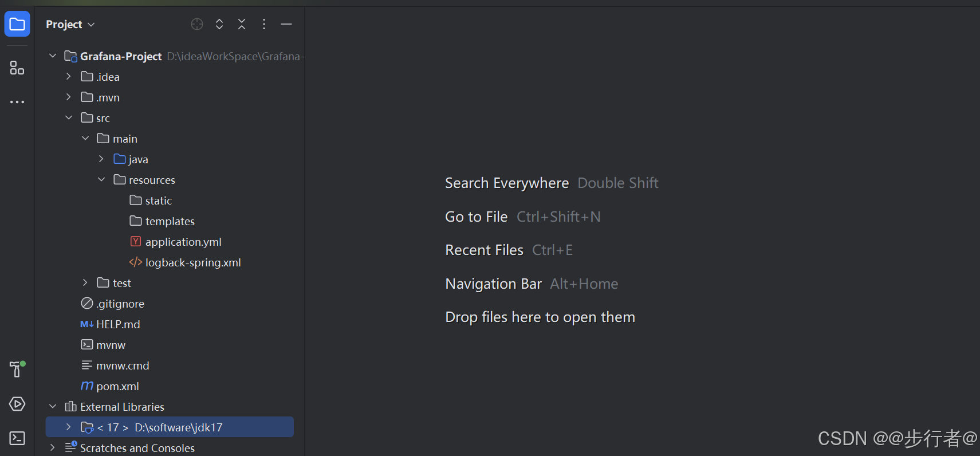
Task: Click Go to File hint text
Action: click(x=477, y=217)
